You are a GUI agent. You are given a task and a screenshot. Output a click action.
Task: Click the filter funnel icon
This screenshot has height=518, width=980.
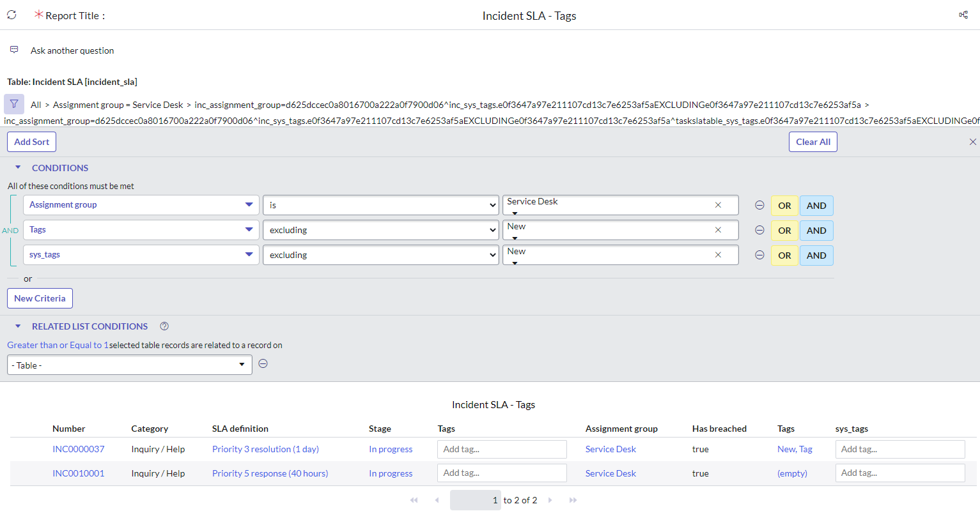coord(13,103)
